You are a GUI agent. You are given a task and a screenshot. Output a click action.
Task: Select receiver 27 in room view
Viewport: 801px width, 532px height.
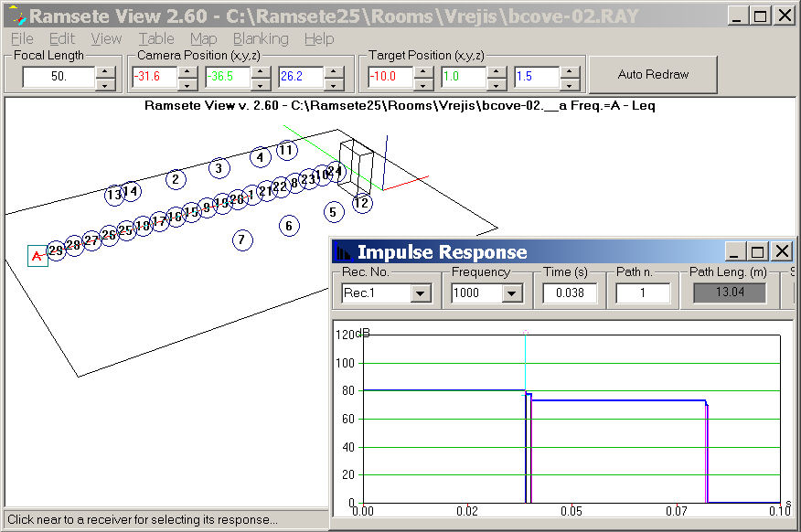point(91,240)
